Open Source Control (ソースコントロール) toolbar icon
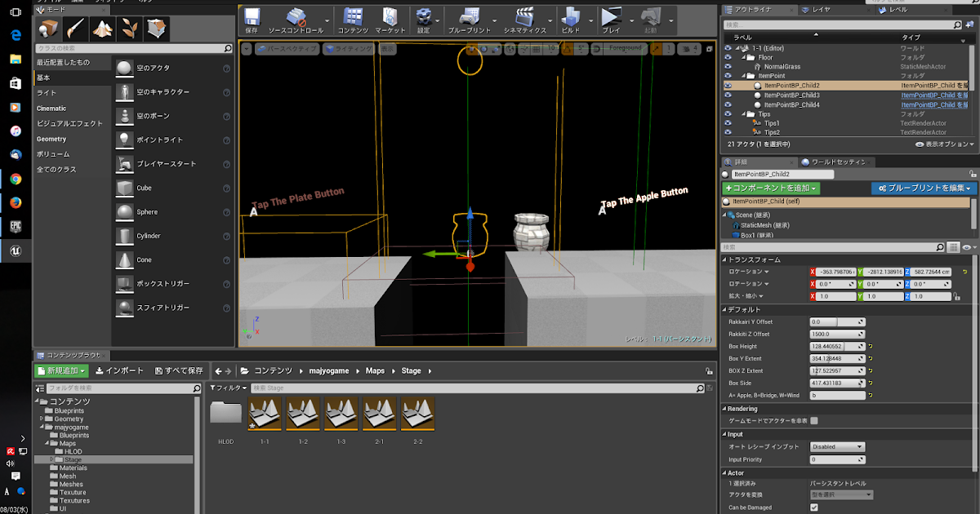Screen dimensions: 980x514 coord(296,17)
